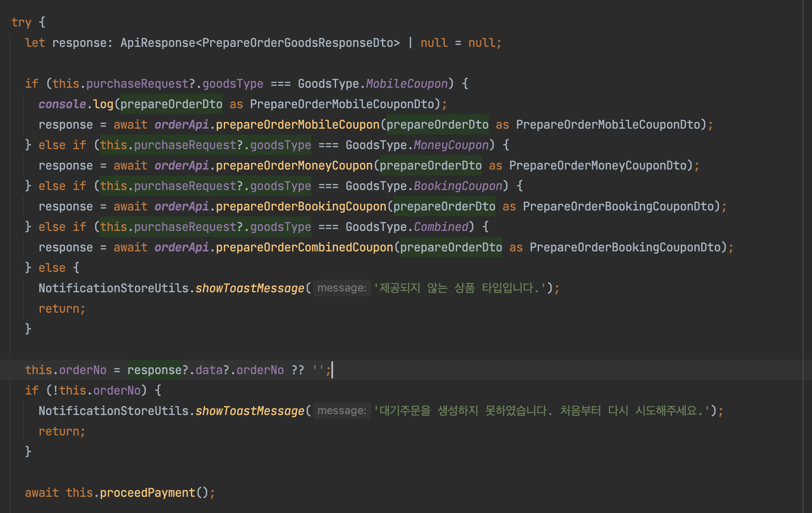Click GoodsType.MobileCoupon enum value
This screenshot has height=513, width=812.
pos(373,84)
